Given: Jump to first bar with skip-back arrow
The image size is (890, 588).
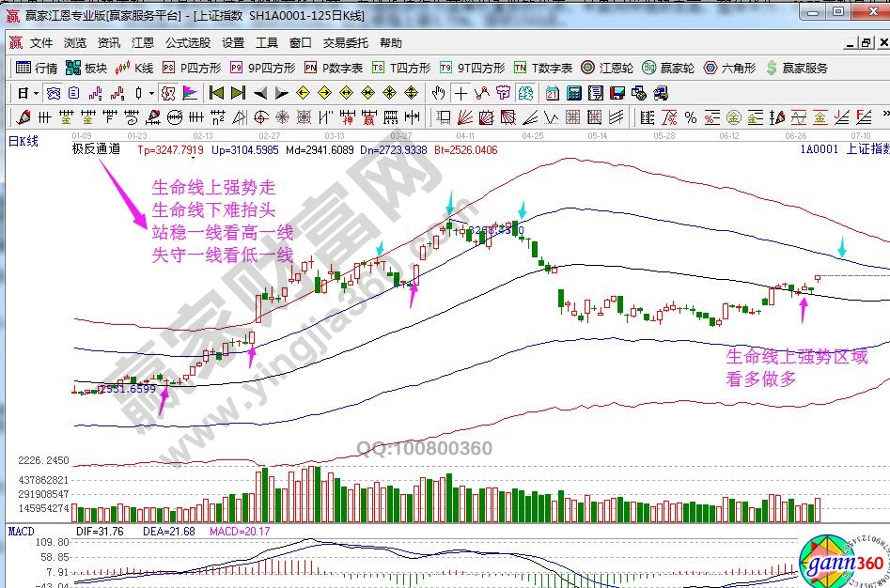Looking at the screenshot, I should coord(216,93).
